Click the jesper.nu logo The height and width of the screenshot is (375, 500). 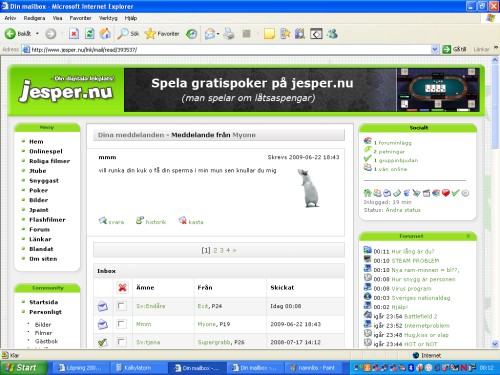coord(66,91)
